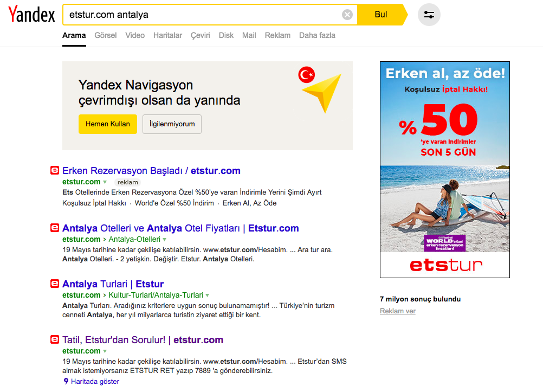Select the Arama tab
Image resolution: width=543 pixels, height=392 pixels.
pos(74,35)
